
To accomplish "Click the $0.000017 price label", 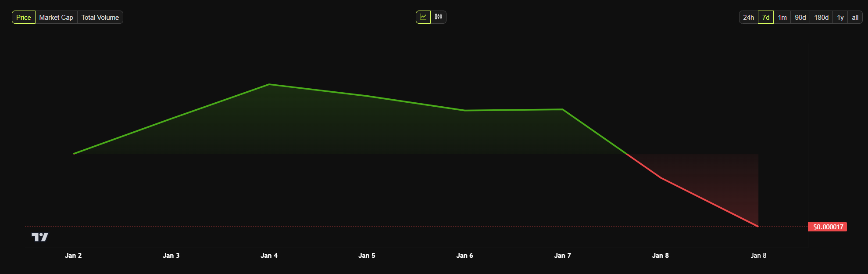I will [x=828, y=227].
